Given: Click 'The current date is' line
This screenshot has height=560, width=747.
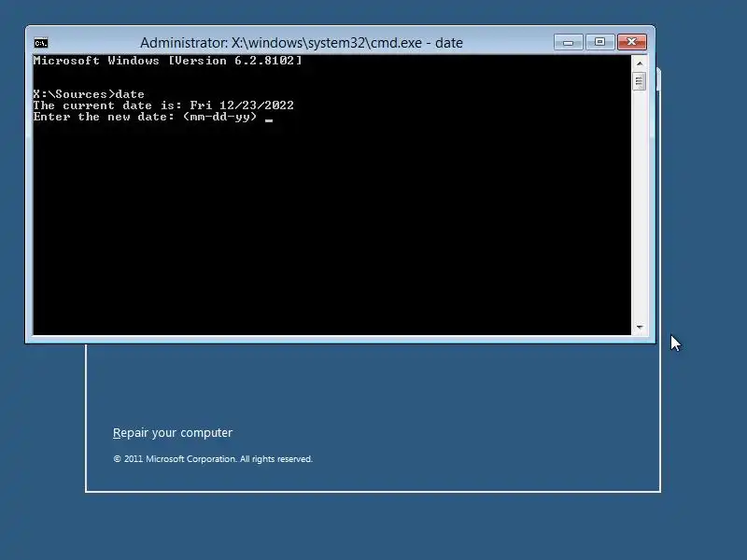Looking at the screenshot, I should click(x=163, y=105).
